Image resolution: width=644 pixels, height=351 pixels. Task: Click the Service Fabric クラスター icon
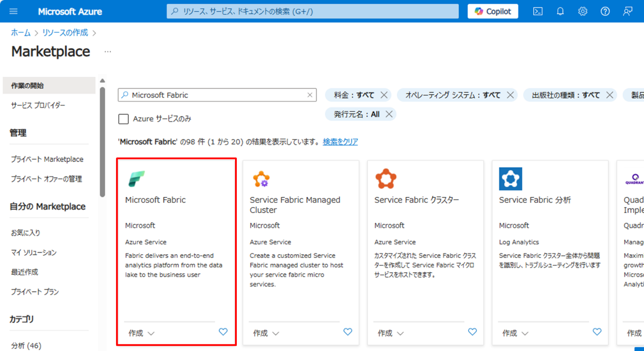click(x=386, y=179)
